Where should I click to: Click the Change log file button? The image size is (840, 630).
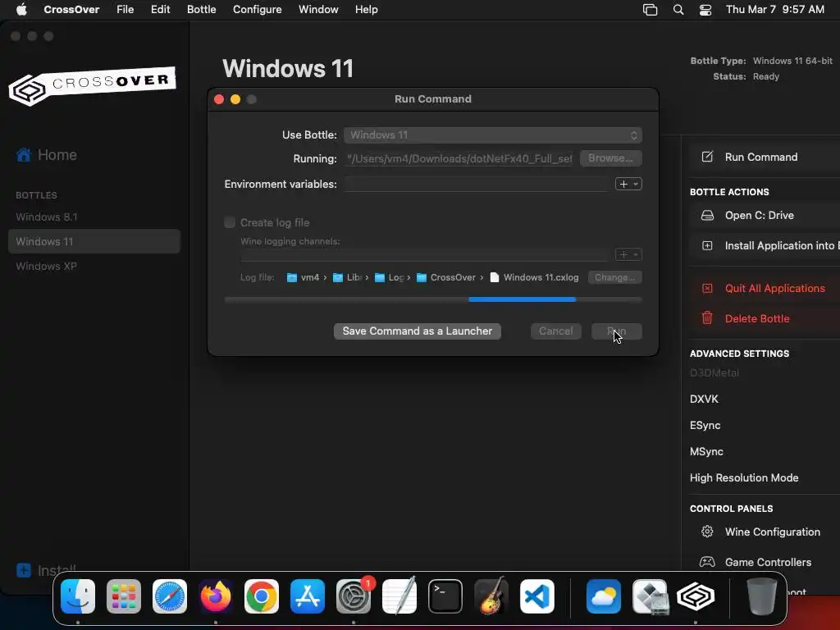click(x=614, y=277)
